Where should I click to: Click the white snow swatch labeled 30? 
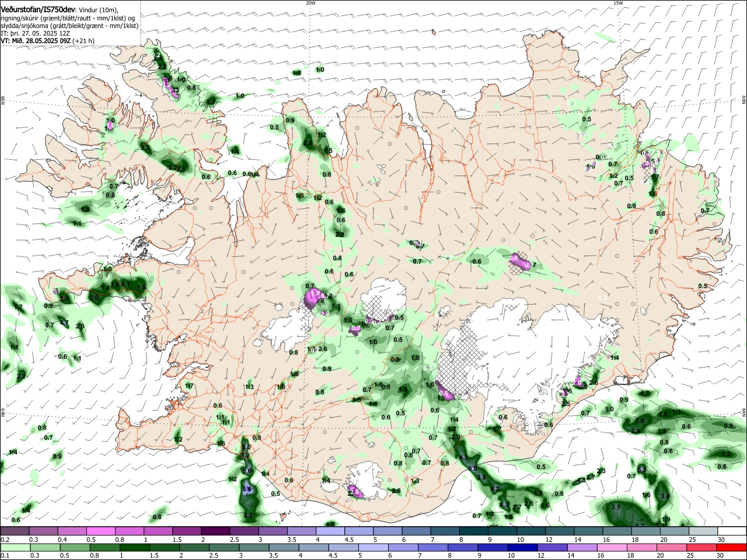click(732, 531)
